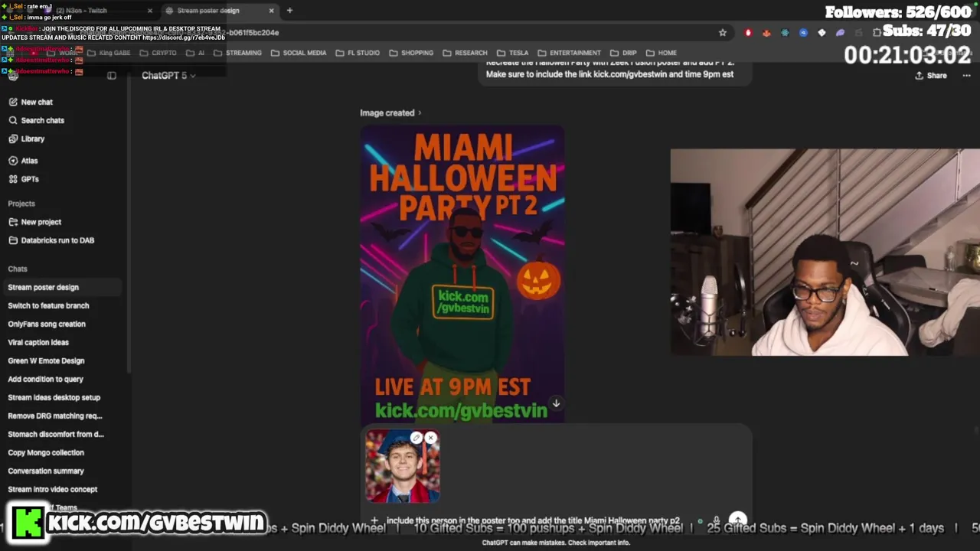Switch to the N3on Twitch tab
980x551 pixels.
tap(96, 11)
